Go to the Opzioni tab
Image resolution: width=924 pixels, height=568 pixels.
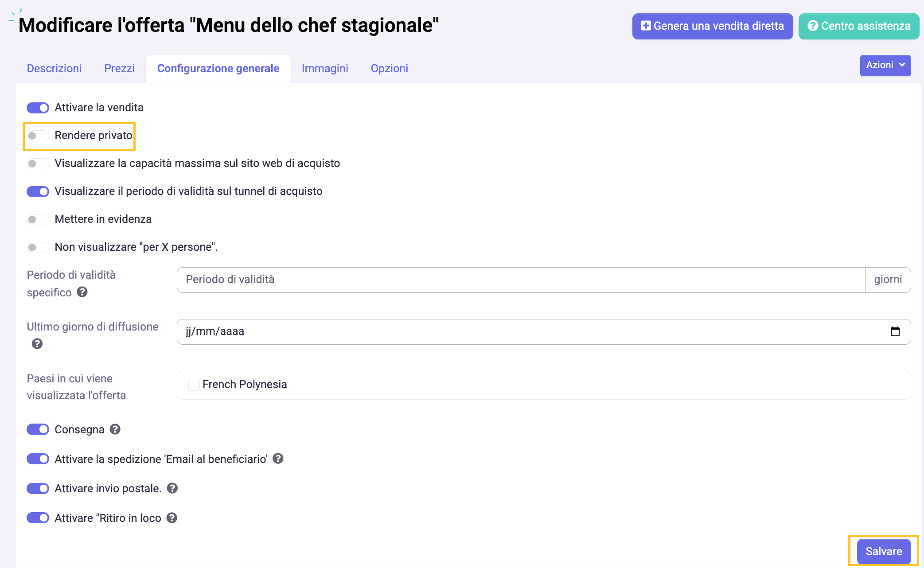[389, 68]
